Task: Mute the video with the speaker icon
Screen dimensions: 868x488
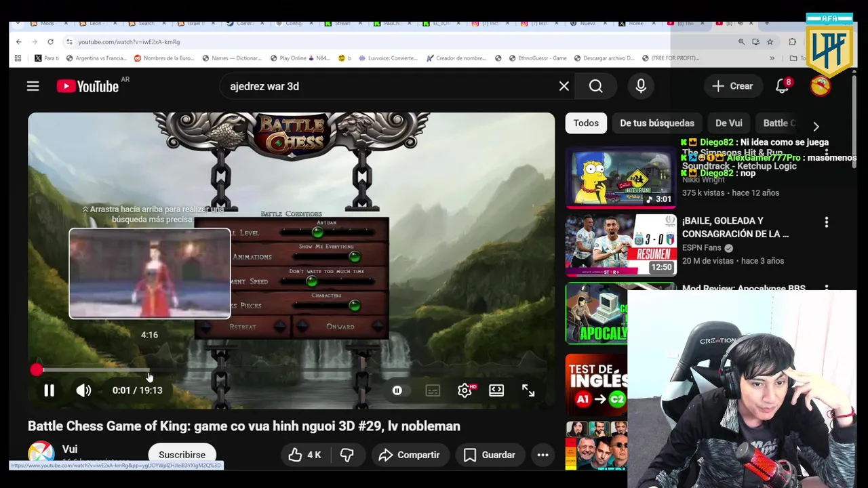Action: click(x=83, y=390)
